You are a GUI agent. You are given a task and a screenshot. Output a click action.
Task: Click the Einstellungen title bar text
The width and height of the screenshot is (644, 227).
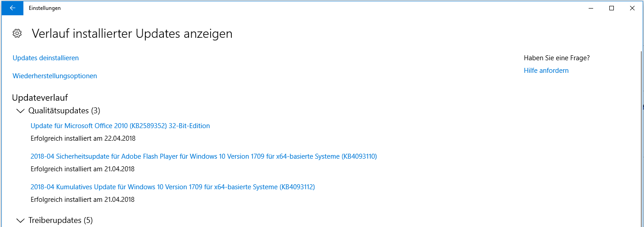pos(45,8)
